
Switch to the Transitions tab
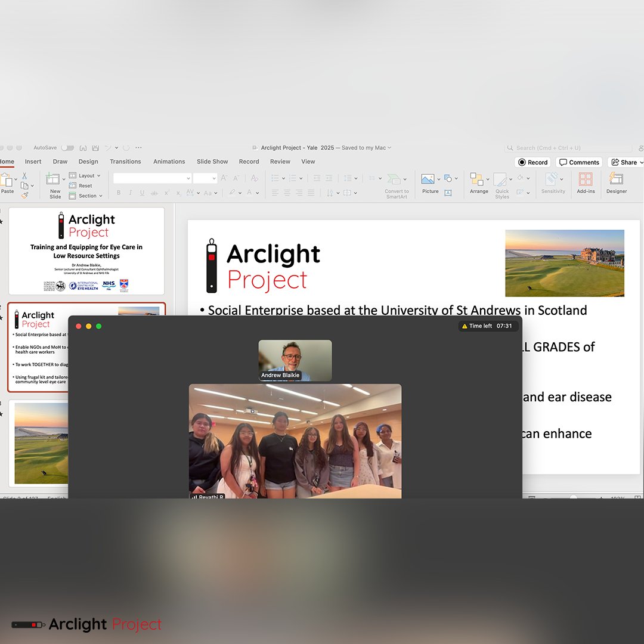click(x=125, y=162)
